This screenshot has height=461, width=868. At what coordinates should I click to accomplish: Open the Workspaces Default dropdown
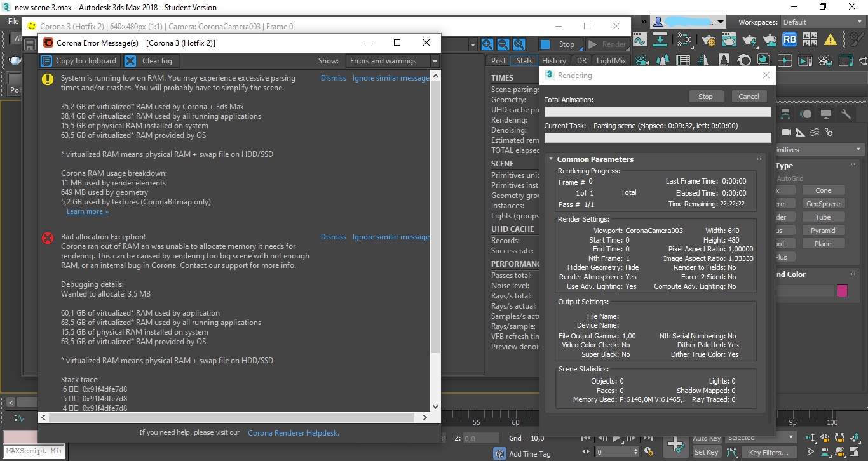click(822, 22)
